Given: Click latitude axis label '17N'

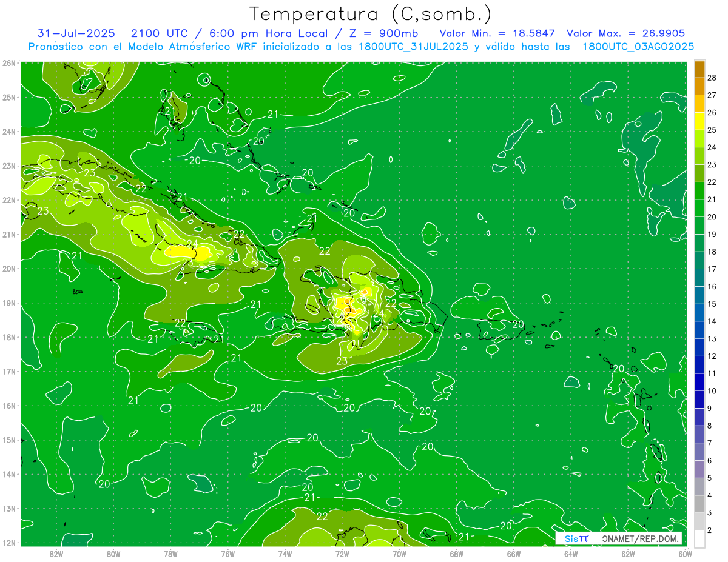Looking at the screenshot, I should (9, 372).
